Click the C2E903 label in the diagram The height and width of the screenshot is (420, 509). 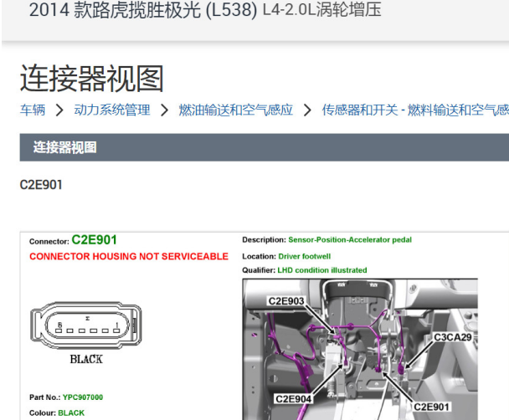pos(286,301)
